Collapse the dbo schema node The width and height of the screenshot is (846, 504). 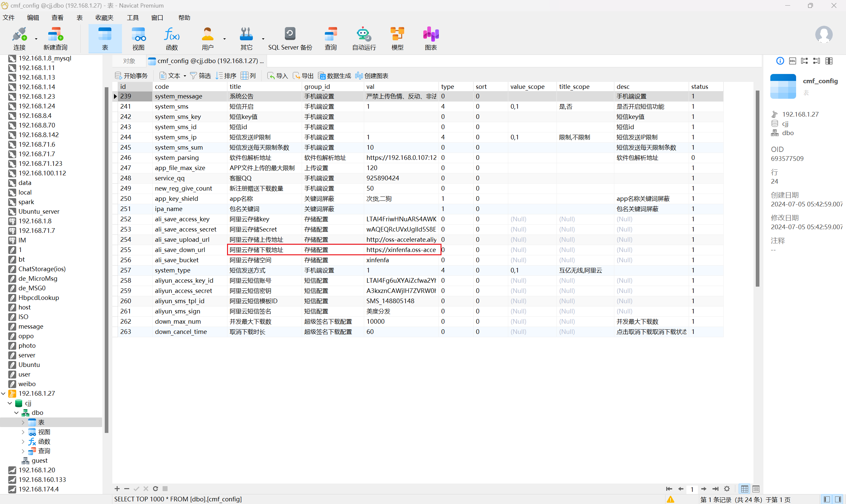click(16, 413)
